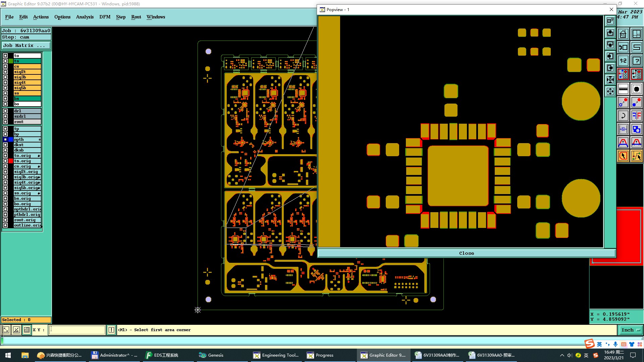Click the rotate arrow icon

[623, 116]
